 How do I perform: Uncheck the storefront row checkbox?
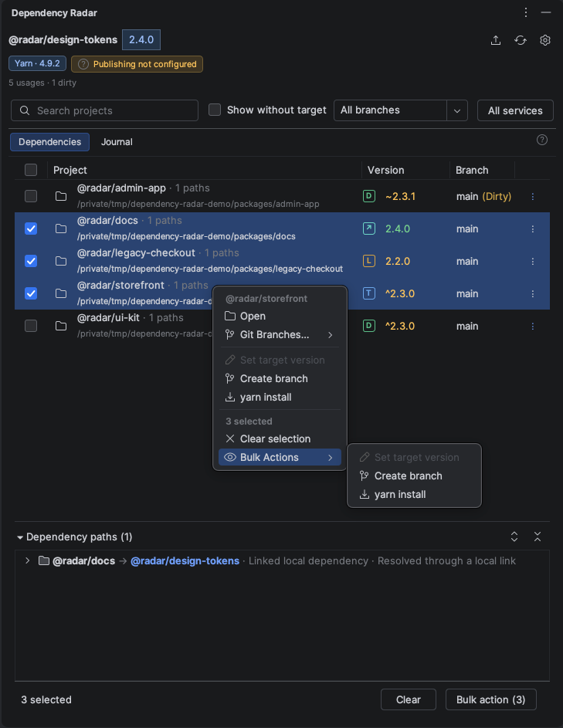point(31,293)
